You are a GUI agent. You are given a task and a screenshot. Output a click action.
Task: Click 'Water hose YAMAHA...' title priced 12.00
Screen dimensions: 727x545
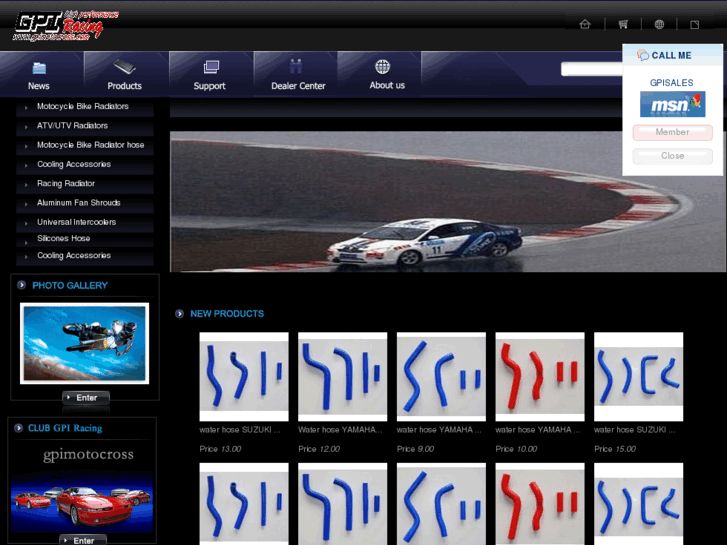click(x=340, y=430)
